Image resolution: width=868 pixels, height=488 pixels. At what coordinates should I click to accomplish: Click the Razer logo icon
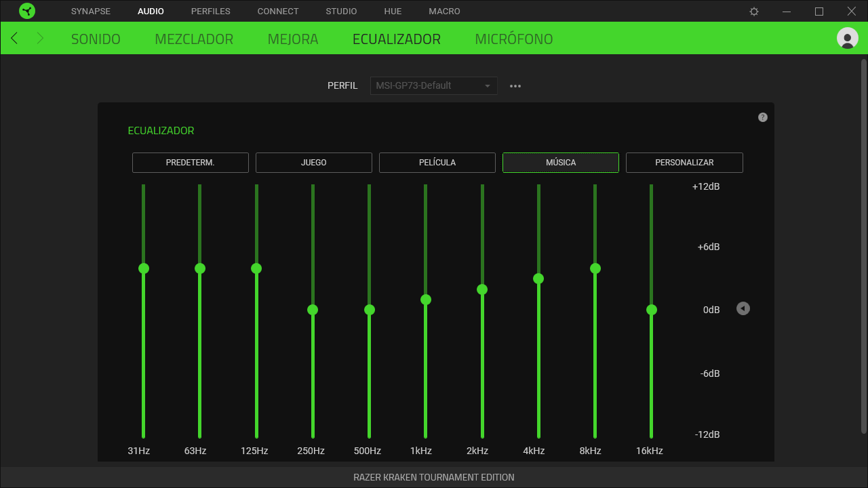pyautogui.click(x=27, y=11)
